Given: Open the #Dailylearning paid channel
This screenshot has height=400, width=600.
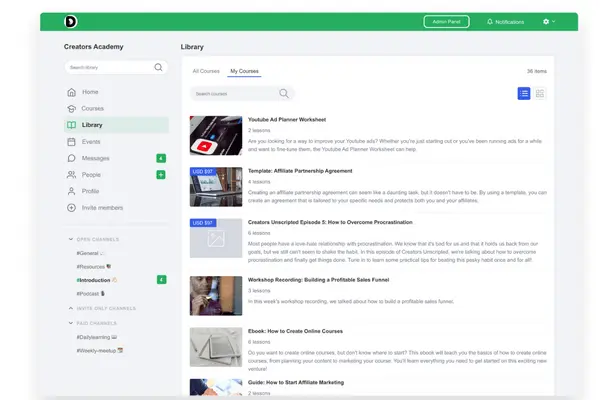Looking at the screenshot, I should coord(97,337).
